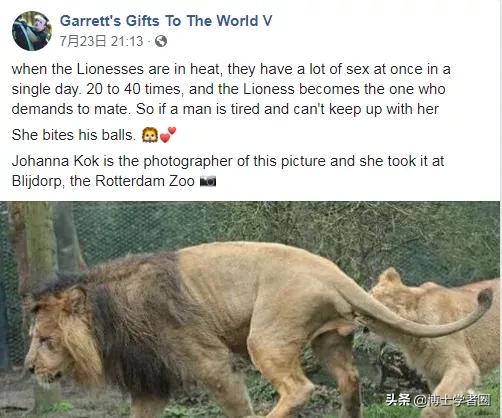Click the two hearts emoji

[168, 135]
